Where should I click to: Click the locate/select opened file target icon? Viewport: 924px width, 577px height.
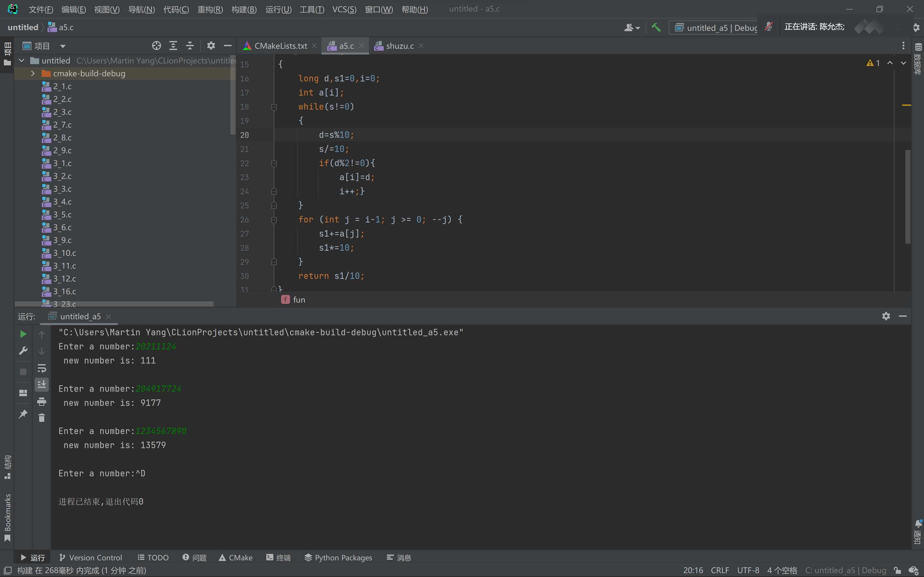pyautogui.click(x=156, y=46)
